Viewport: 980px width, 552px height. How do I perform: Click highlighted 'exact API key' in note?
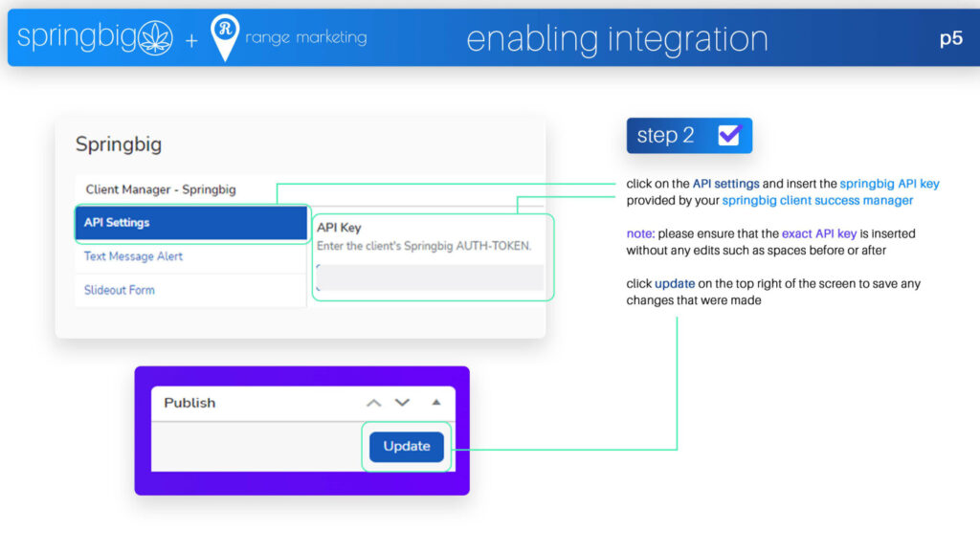pyautogui.click(x=819, y=233)
